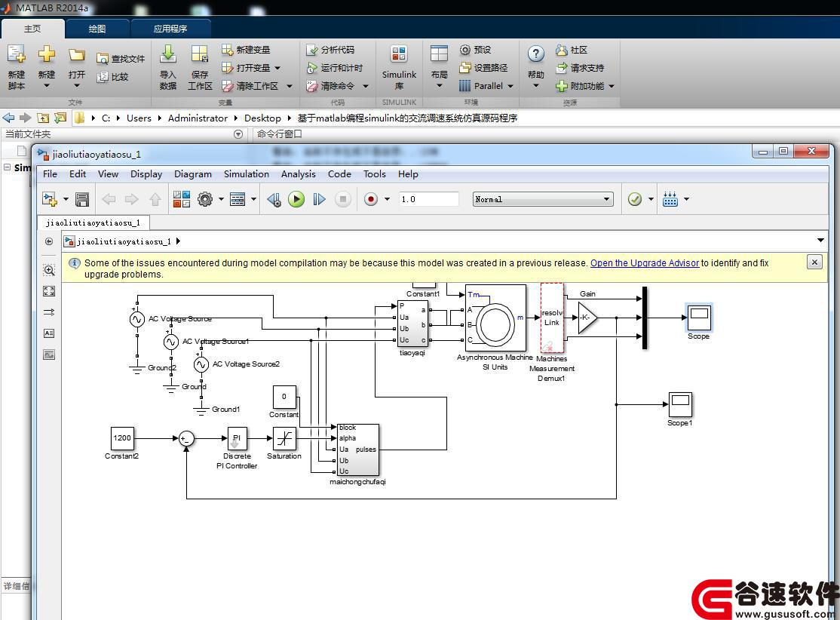Click the browse for folder icon
The height and width of the screenshot is (620, 840).
pos(60,118)
